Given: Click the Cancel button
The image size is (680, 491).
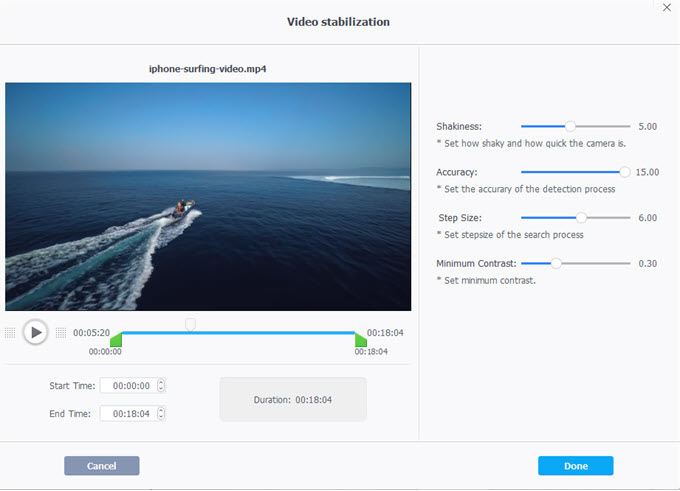Looking at the screenshot, I should [x=102, y=466].
